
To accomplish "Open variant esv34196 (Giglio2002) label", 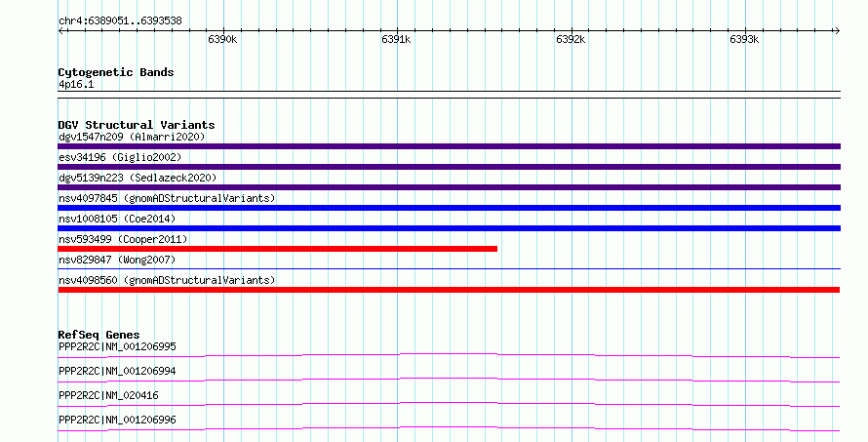I will coord(120,157).
